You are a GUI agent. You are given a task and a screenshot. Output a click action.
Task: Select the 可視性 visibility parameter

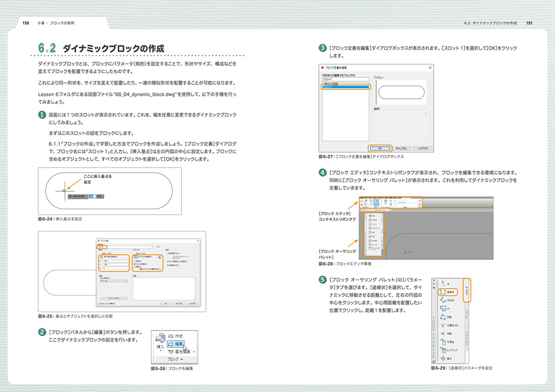point(447,341)
